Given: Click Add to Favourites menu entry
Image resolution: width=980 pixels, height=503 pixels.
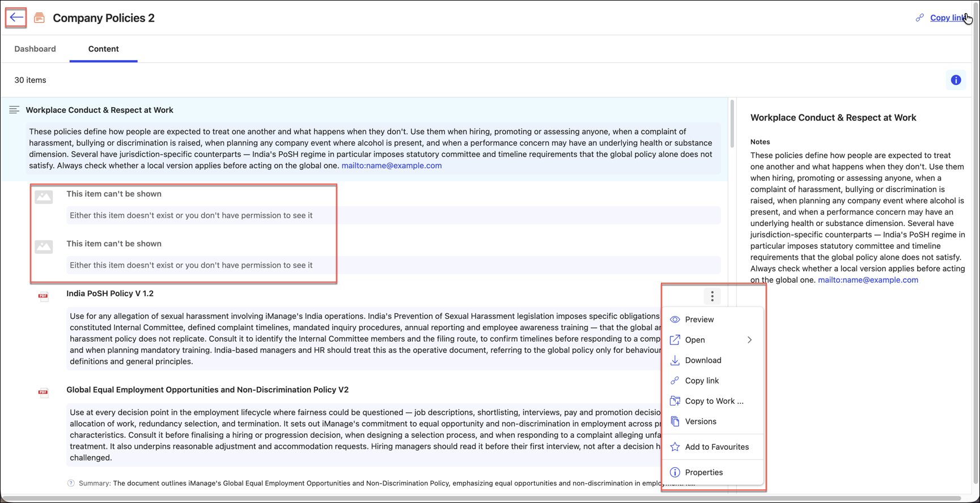Looking at the screenshot, I should [x=712, y=447].
